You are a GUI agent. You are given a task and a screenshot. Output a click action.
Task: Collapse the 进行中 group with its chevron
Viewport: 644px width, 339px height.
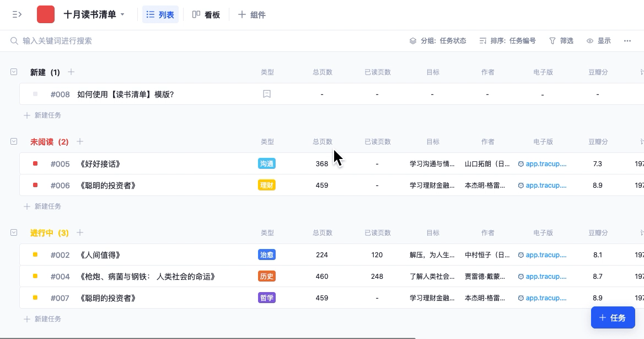[x=14, y=232]
